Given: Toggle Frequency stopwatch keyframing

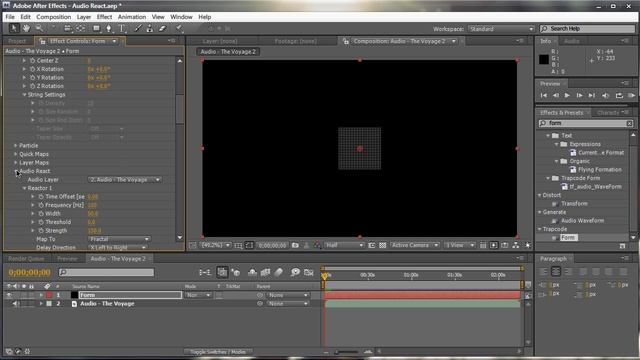Looking at the screenshot, I should (41, 205).
